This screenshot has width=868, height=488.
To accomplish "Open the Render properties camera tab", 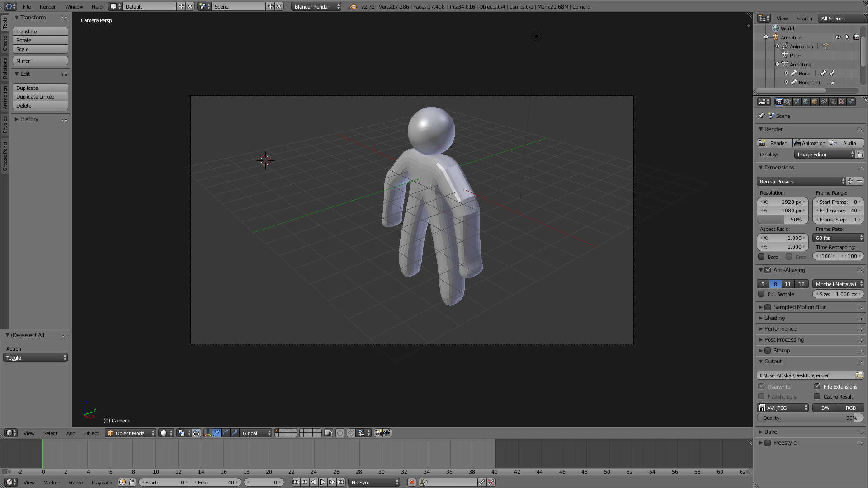I will pos(778,102).
